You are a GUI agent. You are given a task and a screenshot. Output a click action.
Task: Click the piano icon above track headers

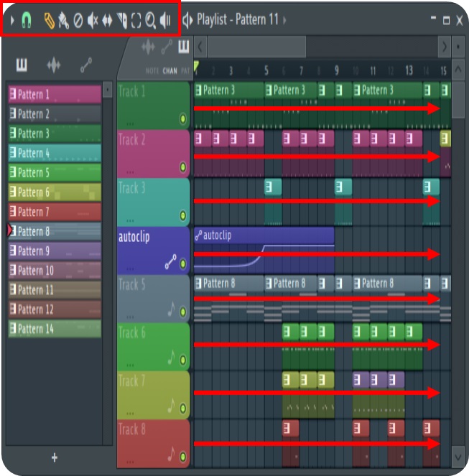pyautogui.click(x=183, y=47)
